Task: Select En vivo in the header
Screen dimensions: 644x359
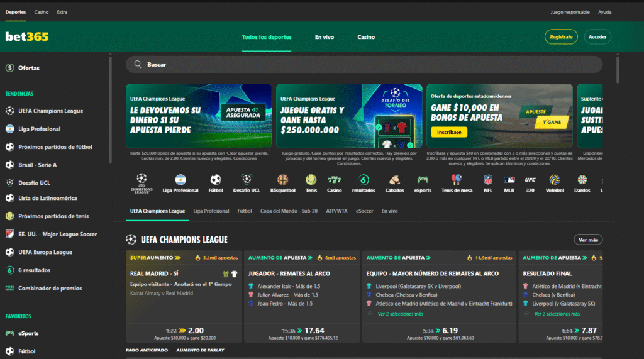Action: tap(325, 37)
